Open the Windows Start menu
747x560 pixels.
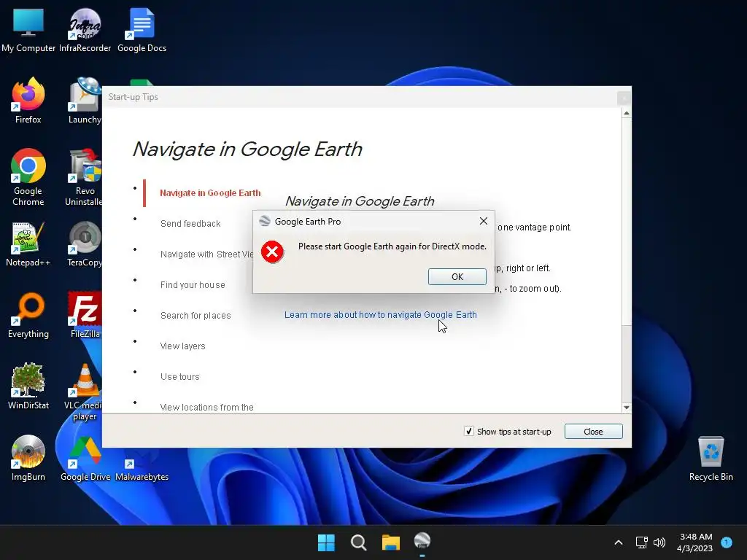pyautogui.click(x=326, y=542)
